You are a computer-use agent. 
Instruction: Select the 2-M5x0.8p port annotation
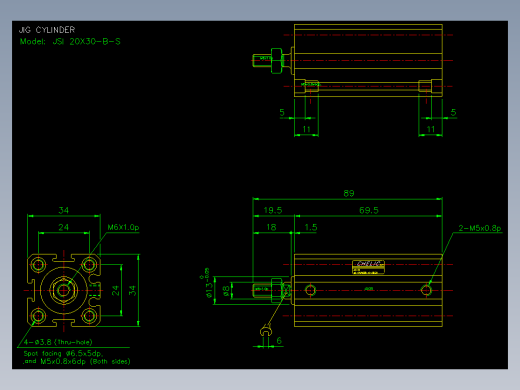click(x=480, y=228)
